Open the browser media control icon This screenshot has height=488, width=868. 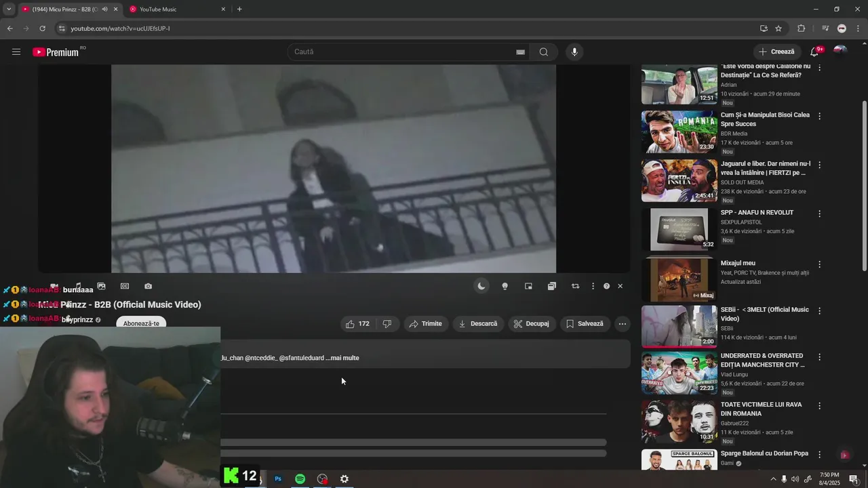(825, 28)
